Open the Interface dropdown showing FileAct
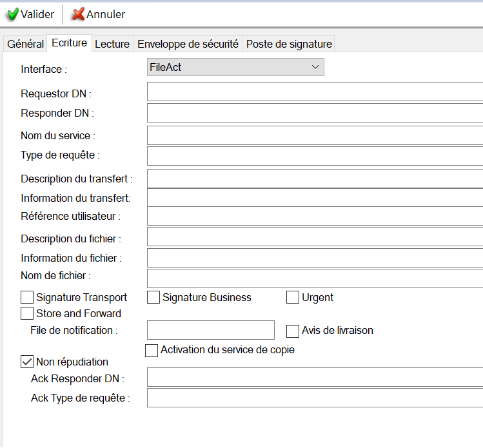Viewport: 483px width, 448px height. (x=235, y=67)
